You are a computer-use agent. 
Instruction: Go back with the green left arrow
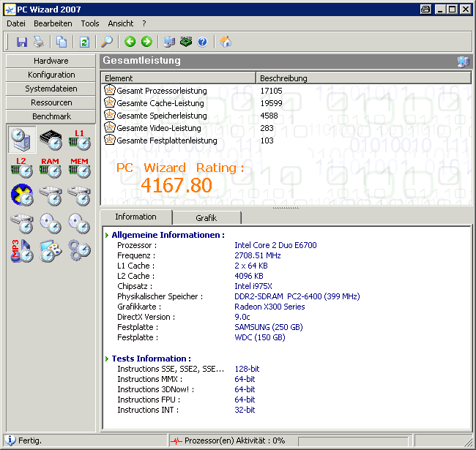tap(130, 42)
